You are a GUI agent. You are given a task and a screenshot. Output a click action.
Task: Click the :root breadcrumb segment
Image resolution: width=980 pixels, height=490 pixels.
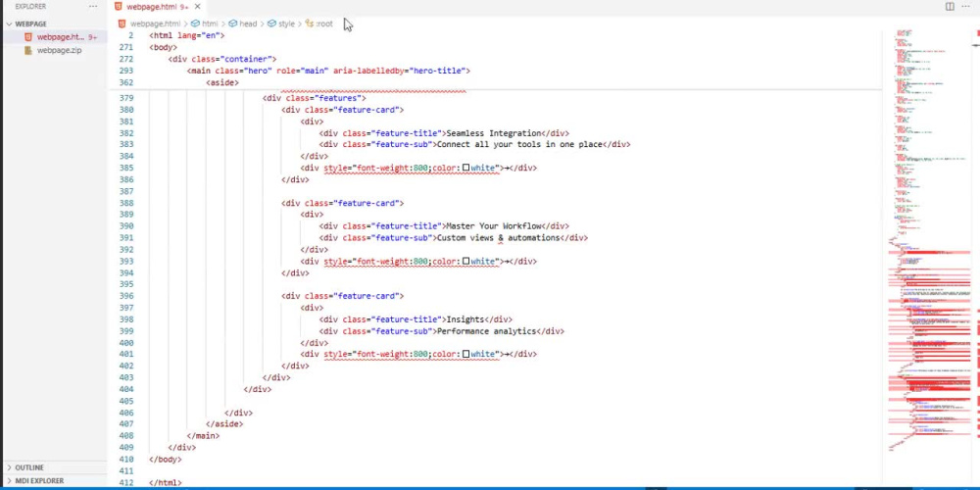(324, 24)
